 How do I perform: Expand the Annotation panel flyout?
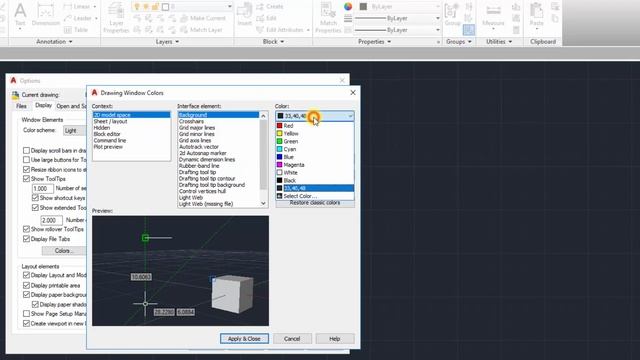point(54,42)
